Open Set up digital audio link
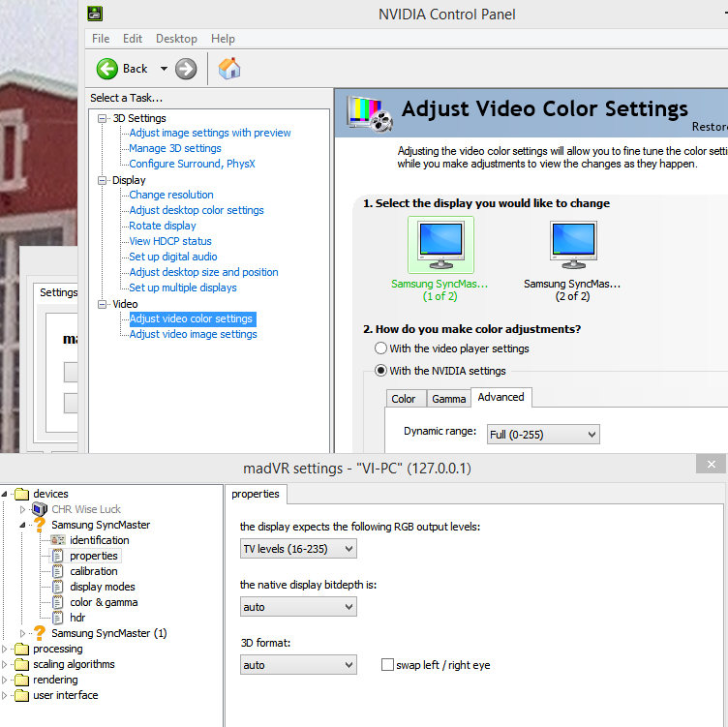This screenshot has height=727, width=728. pyautogui.click(x=173, y=257)
